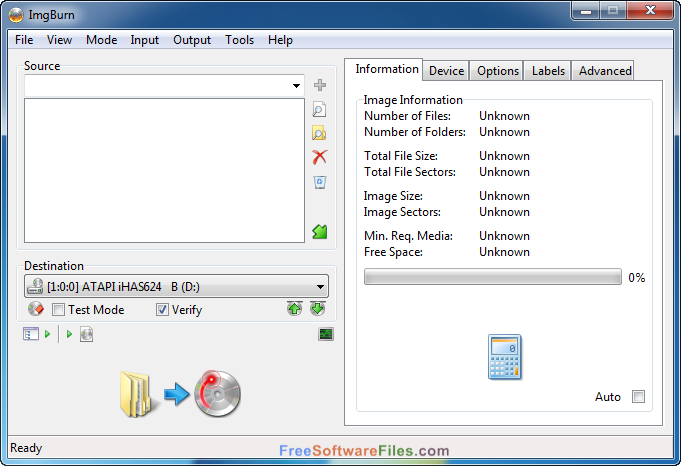681x466 pixels.
Task: Click the ImgBurn title bar app icon
Action: pos(16,15)
